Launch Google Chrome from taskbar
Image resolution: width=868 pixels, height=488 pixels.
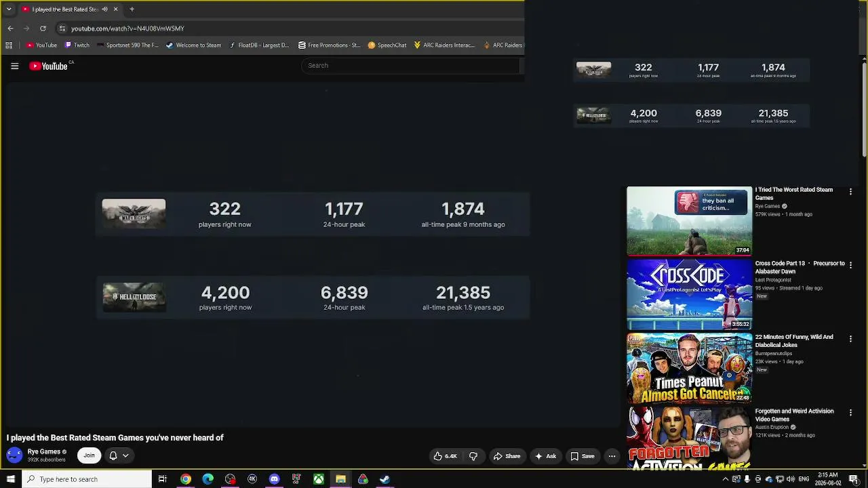click(185, 479)
